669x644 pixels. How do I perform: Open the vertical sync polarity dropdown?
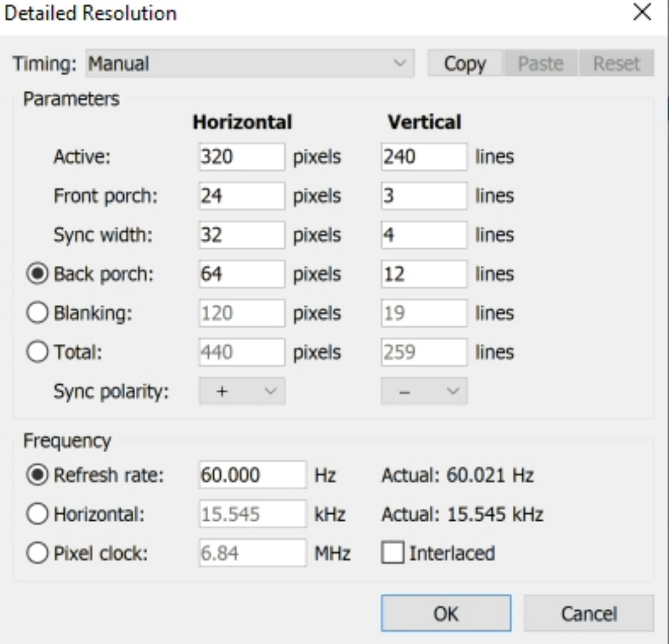(424, 391)
